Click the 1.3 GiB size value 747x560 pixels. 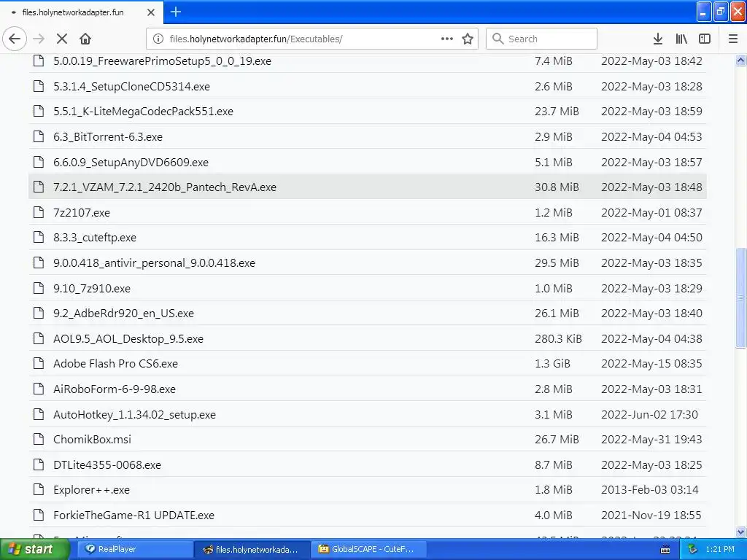pyautogui.click(x=552, y=364)
